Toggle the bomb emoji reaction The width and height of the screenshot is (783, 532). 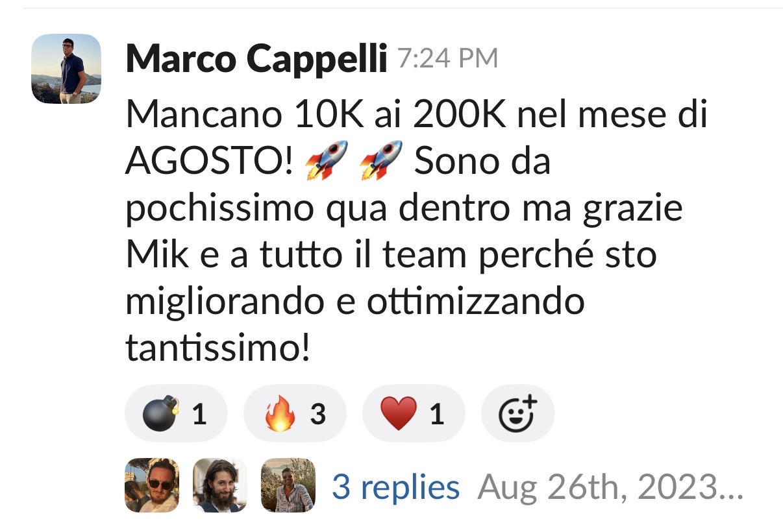pyautogui.click(x=176, y=414)
